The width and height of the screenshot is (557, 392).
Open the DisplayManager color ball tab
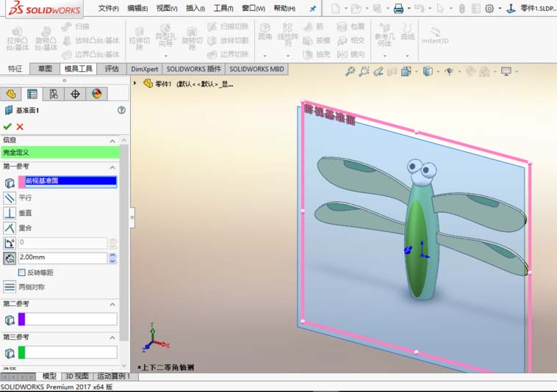point(96,94)
